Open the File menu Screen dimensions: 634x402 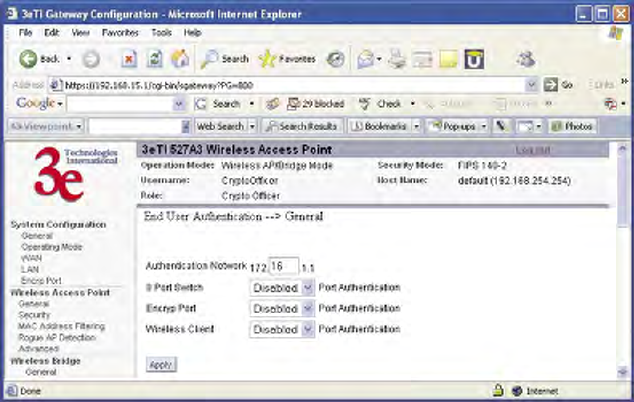[25, 33]
